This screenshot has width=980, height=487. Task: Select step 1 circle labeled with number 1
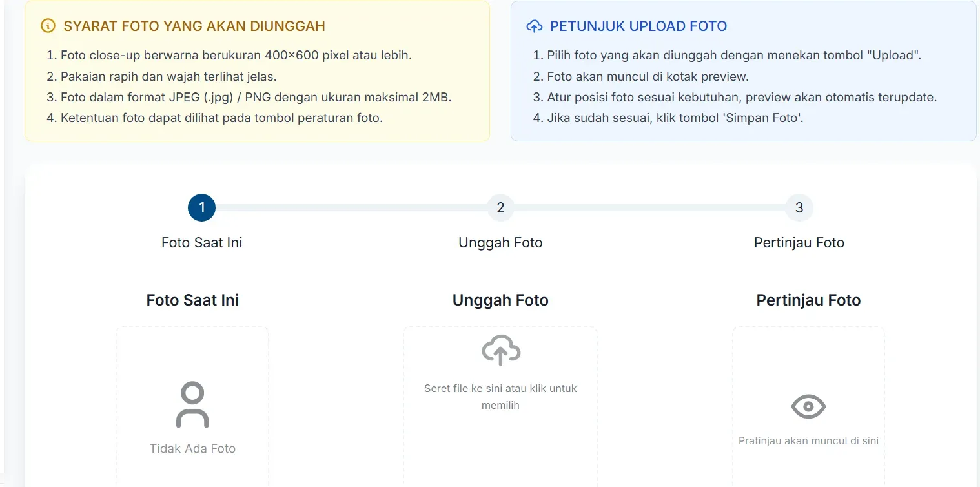tap(201, 207)
